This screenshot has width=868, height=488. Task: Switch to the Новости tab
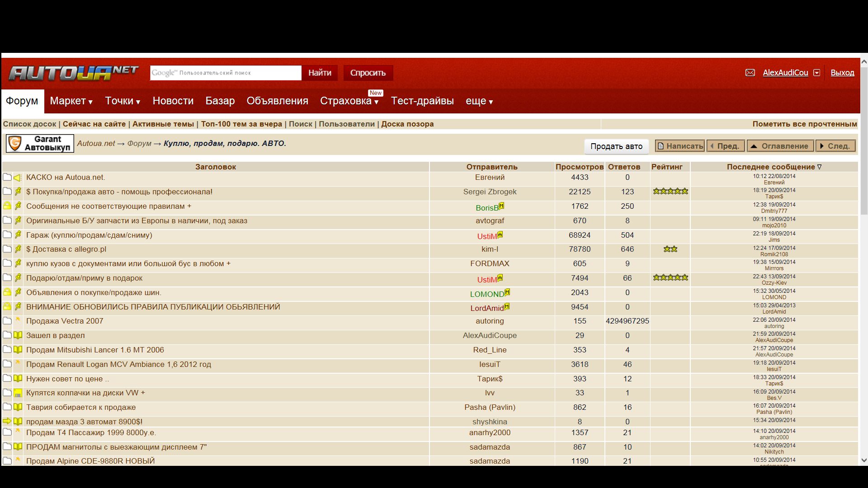(173, 101)
